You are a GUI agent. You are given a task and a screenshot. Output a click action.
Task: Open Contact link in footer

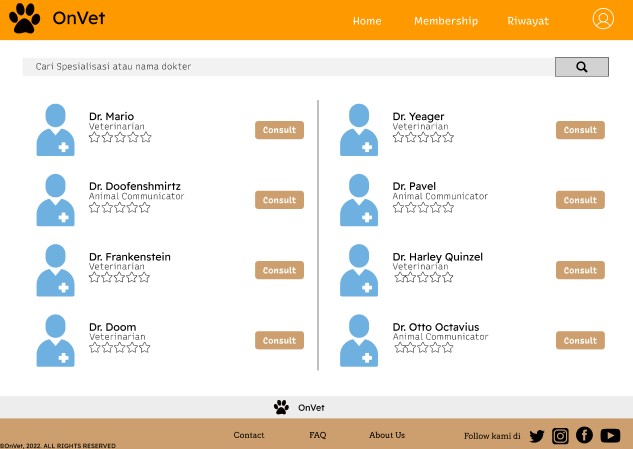pyautogui.click(x=249, y=435)
